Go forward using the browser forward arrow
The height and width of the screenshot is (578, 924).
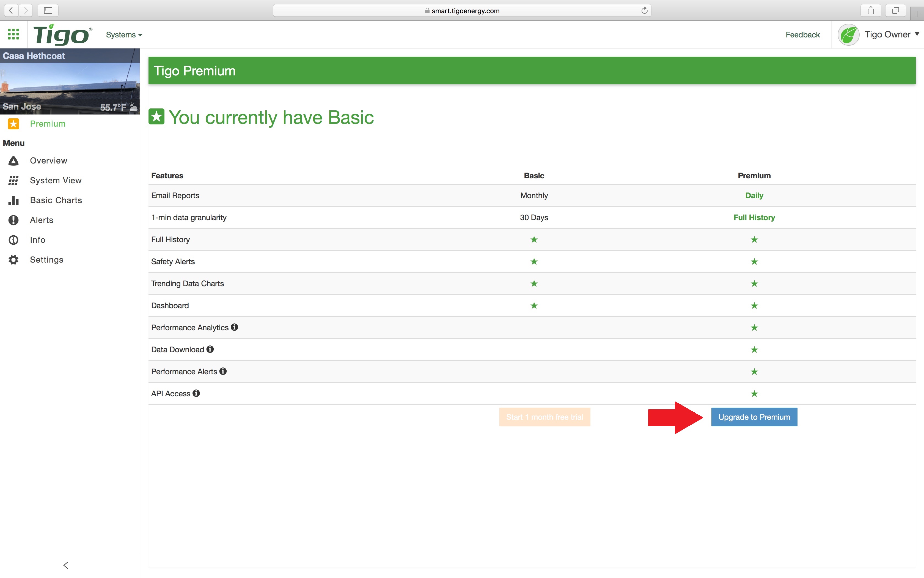tap(26, 10)
